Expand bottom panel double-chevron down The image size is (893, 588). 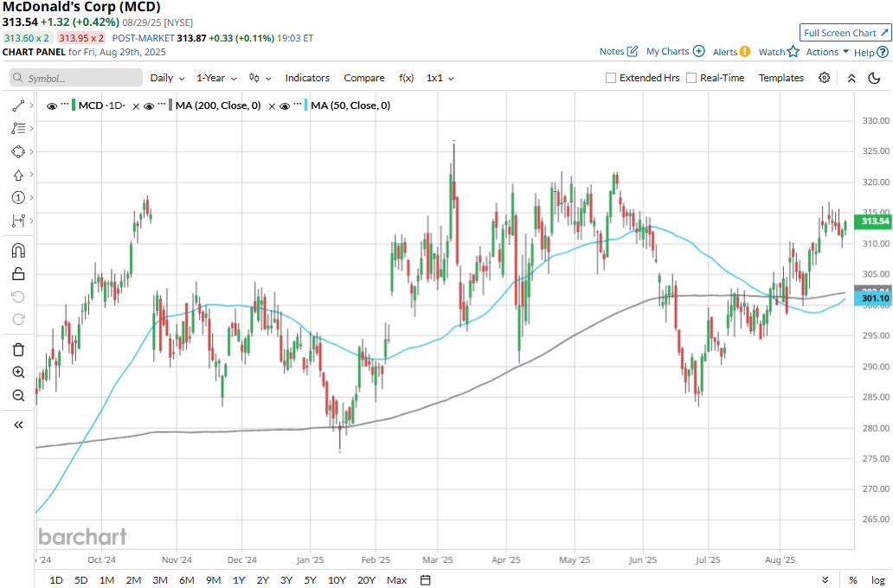tap(825, 580)
